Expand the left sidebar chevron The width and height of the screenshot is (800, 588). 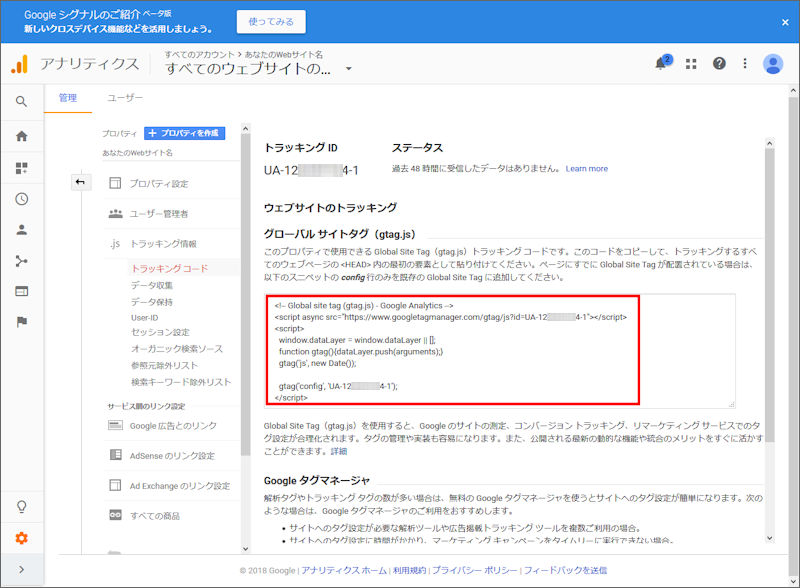[21, 569]
